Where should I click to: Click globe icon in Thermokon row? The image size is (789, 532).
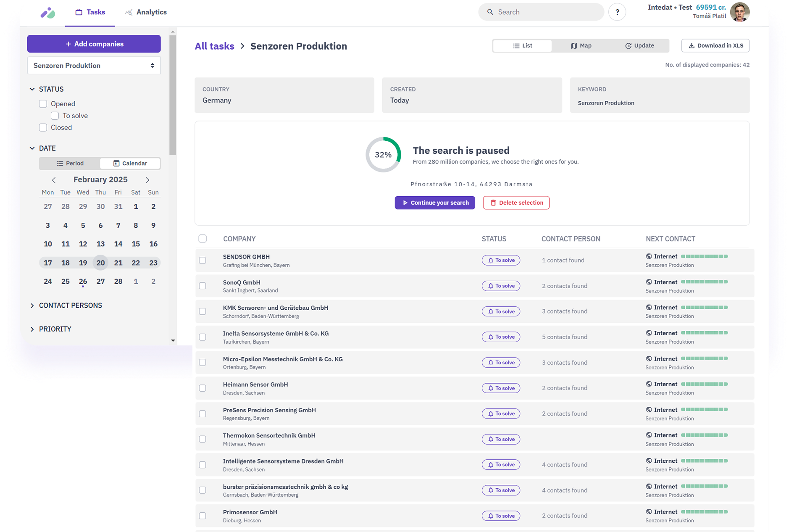tap(649, 435)
